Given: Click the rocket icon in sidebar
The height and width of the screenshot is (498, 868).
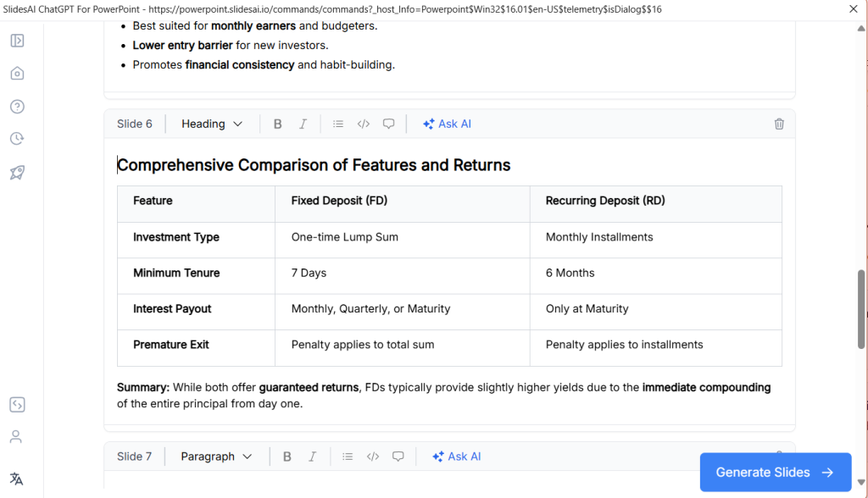Looking at the screenshot, I should click(17, 172).
